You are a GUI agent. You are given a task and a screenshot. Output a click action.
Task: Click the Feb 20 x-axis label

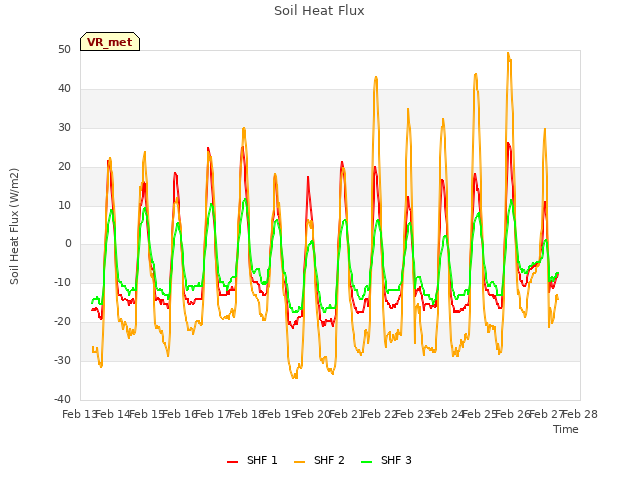pos(313,414)
